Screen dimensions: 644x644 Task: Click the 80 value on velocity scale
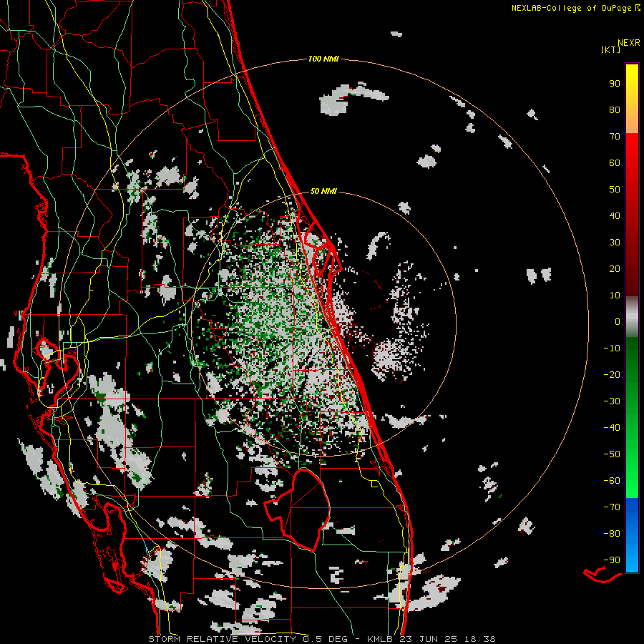click(x=615, y=110)
